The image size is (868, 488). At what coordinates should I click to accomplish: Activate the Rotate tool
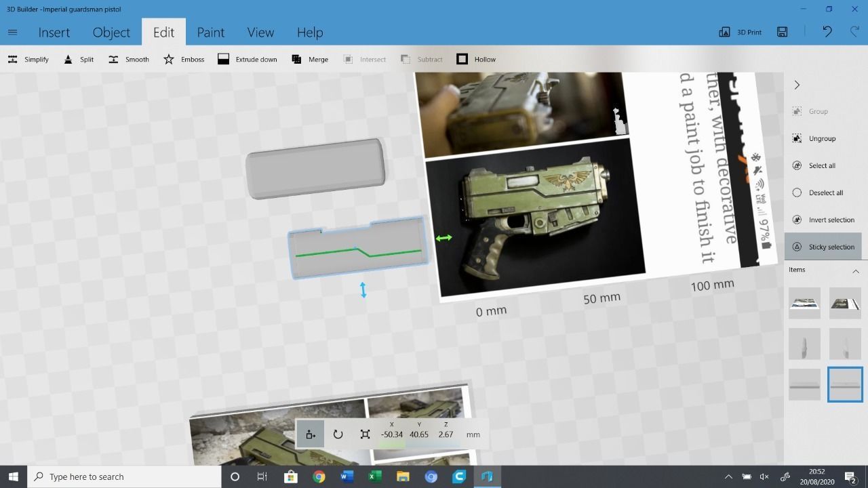[x=338, y=434]
